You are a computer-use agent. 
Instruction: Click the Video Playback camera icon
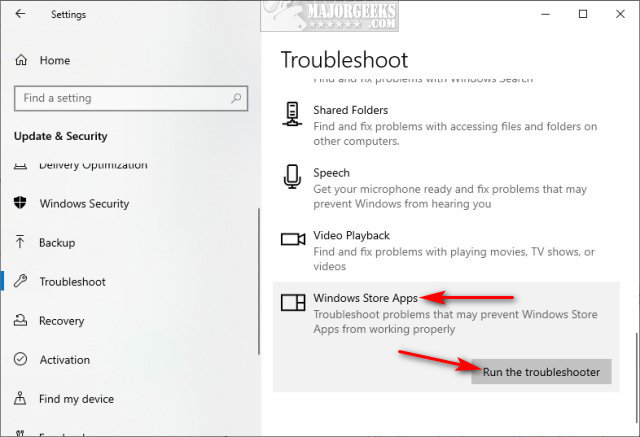pos(293,239)
